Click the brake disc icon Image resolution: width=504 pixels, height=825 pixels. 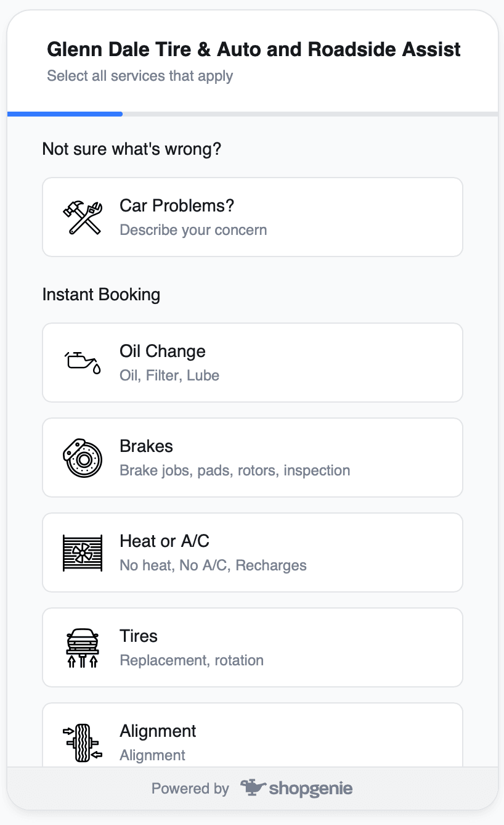[x=83, y=458]
